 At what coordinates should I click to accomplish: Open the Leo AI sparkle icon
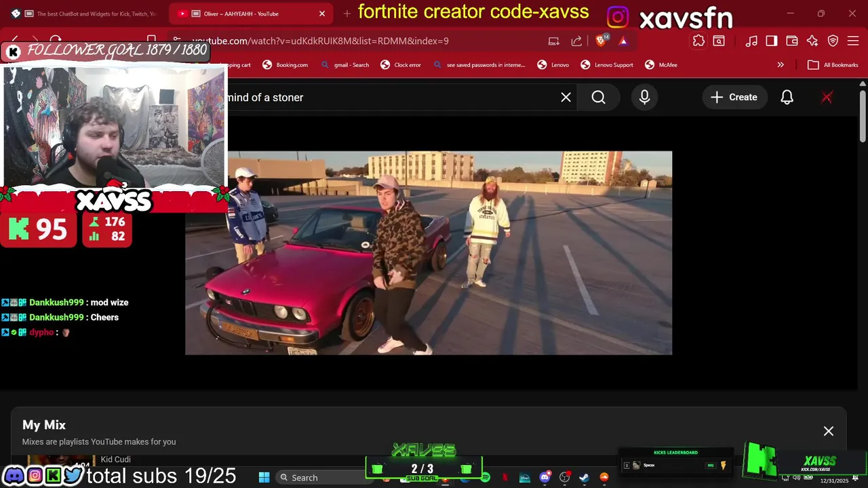click(x=812, y=41)
